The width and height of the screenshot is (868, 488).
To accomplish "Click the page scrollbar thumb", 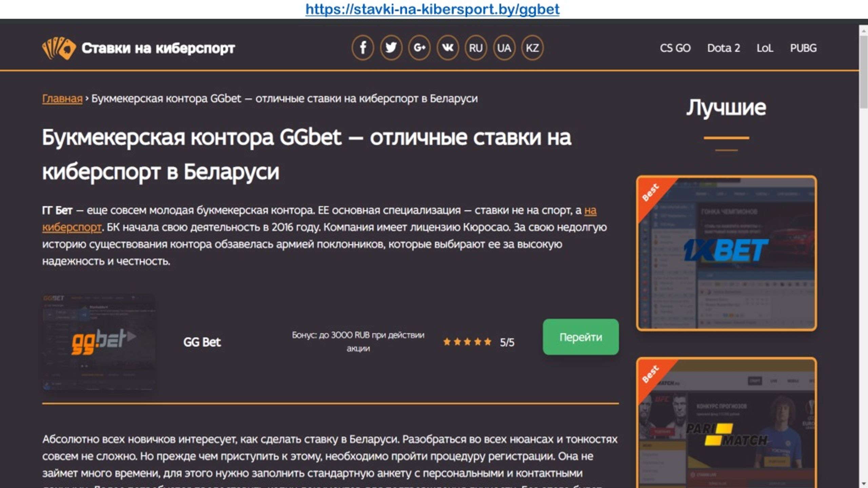I will point(864,72).
